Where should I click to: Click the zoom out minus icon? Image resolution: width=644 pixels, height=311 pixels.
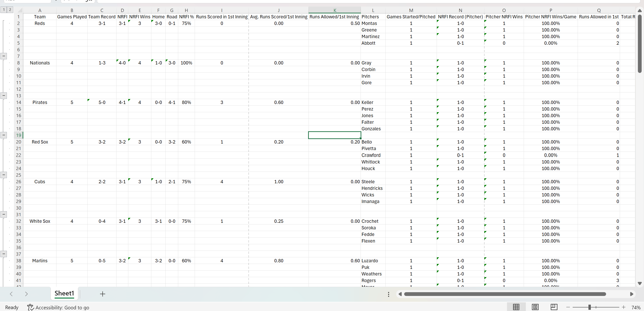(568, 307)
